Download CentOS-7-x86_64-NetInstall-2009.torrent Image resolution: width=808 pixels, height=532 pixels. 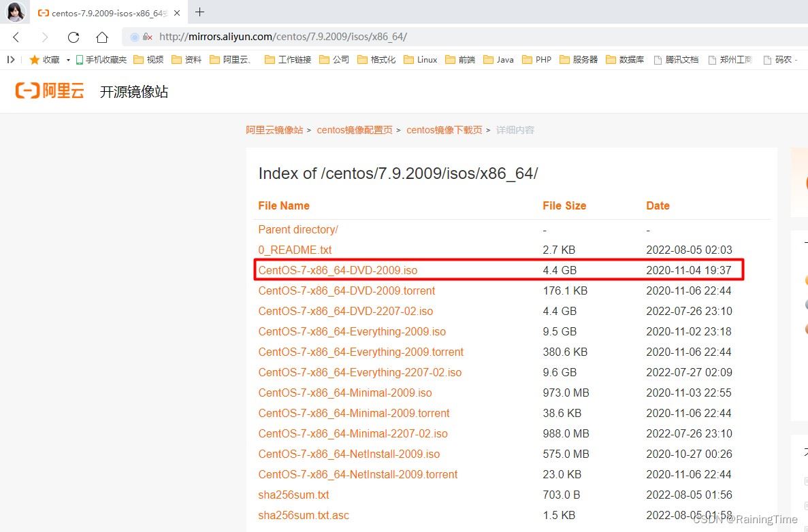[357, 474]
